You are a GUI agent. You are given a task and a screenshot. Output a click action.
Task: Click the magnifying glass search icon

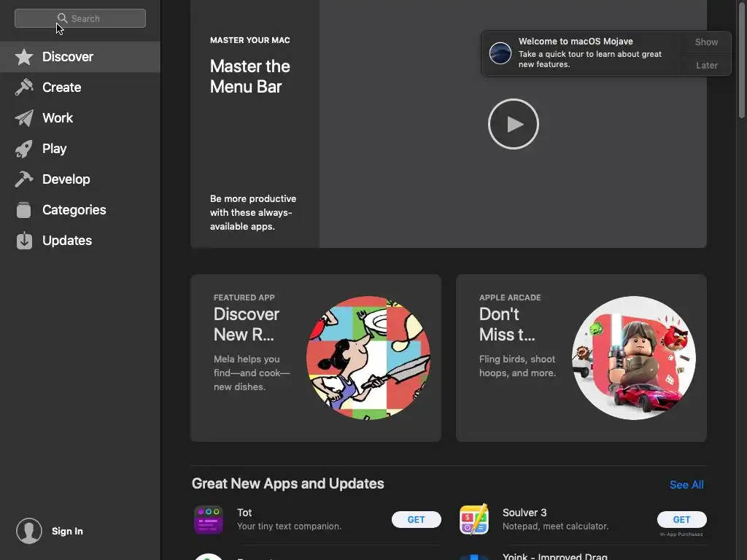click(62, 18)
